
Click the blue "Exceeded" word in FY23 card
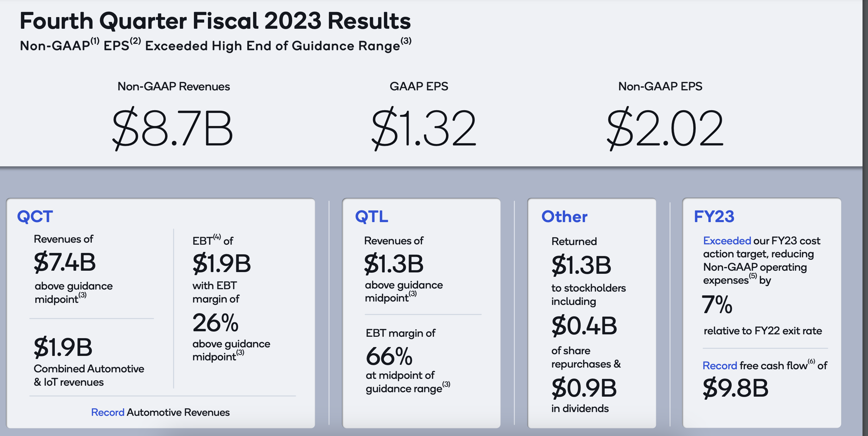click(x=727, y=241)
